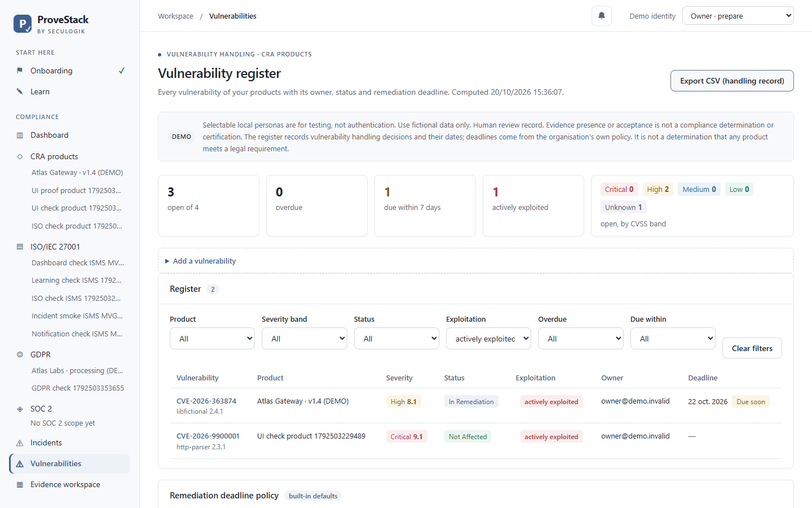Click the Dashboard icon in sidebar
Image resolution: width=812 pixels, height=508 pixels.
pyautogui.click(x=20, y=135)
